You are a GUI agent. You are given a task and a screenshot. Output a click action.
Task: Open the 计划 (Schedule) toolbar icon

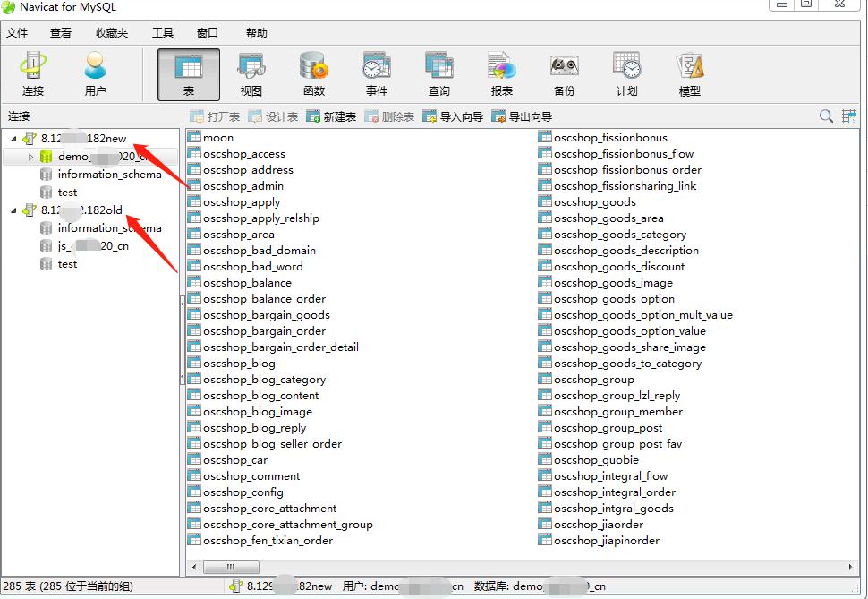click(x=626, y=73)
